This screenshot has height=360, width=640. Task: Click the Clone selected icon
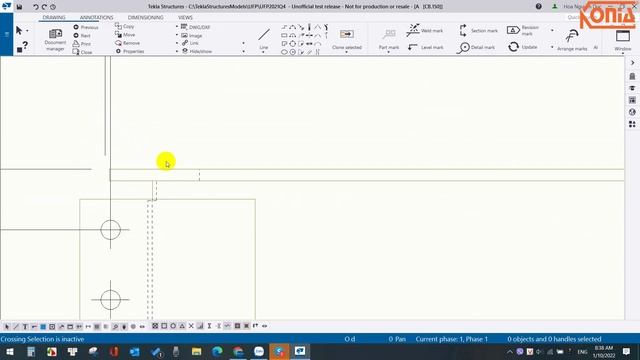point(347,34)
